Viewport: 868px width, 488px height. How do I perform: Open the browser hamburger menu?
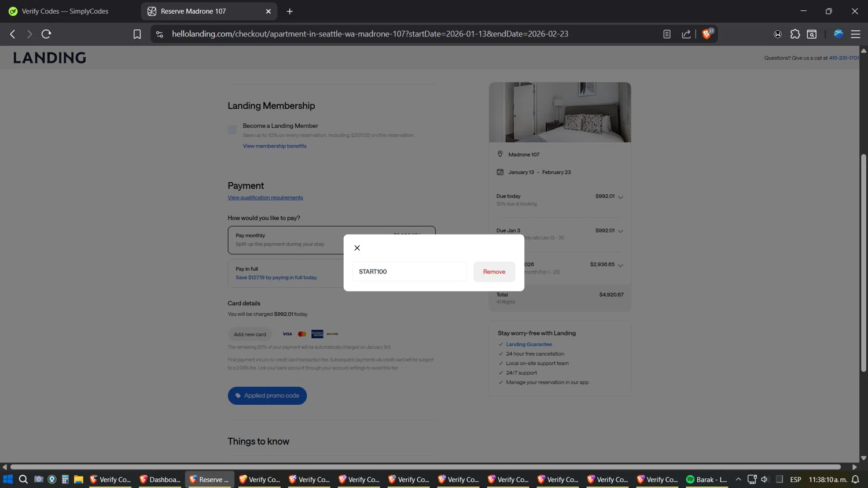click(855, 34)
